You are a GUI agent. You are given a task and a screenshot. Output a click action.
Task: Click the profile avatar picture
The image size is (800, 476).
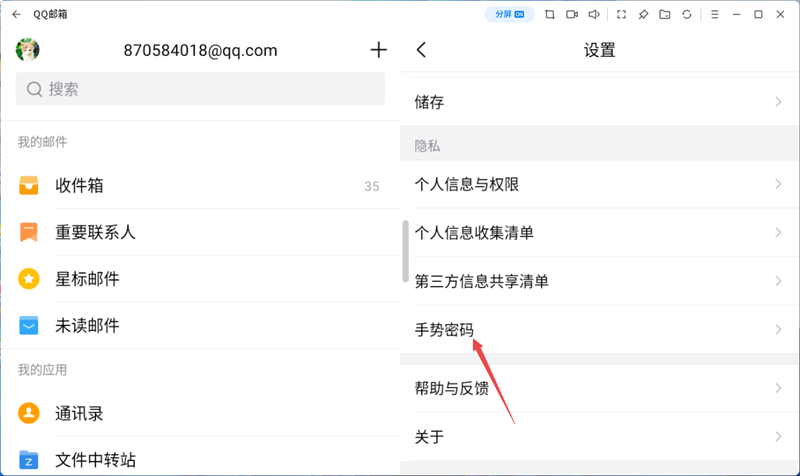[28, 50]
